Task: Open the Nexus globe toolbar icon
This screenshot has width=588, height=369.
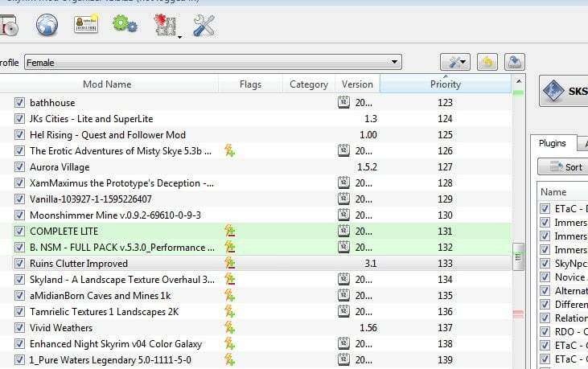Action: [x=47, y=25]
